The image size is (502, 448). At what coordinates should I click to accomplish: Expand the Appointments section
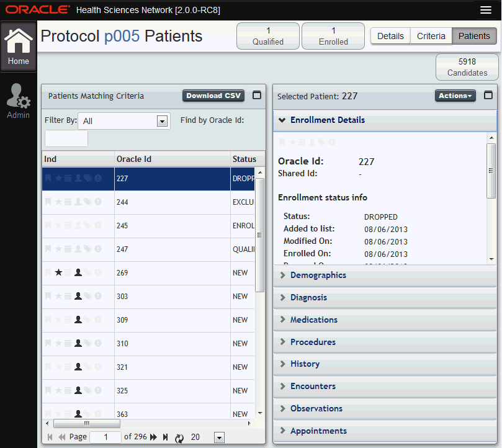(x=385, y=431)
